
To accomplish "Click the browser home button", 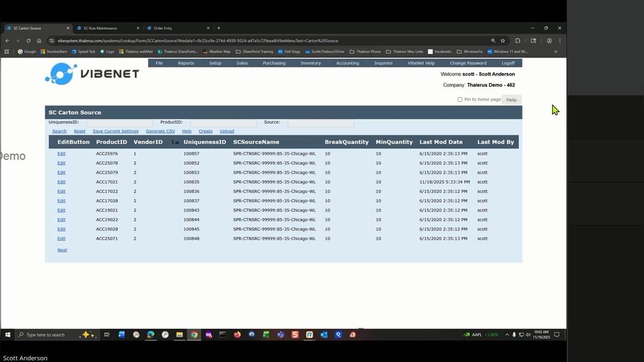I will 39,41.
